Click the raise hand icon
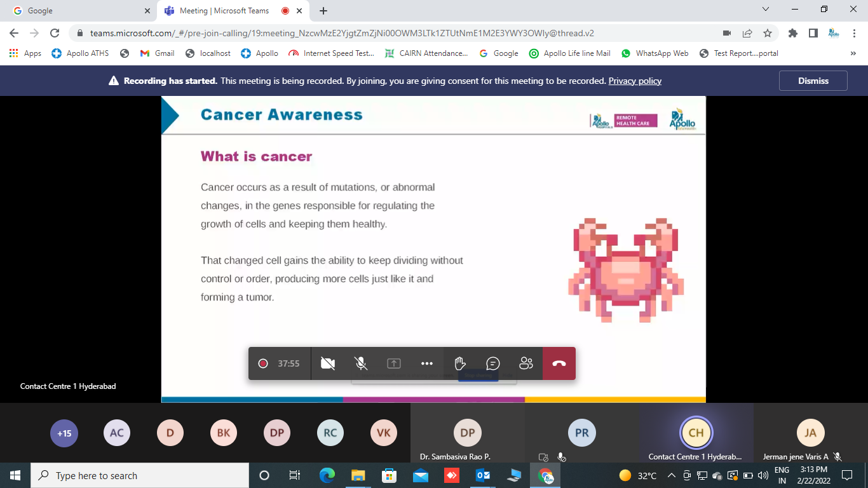The image size is (868, 488). point(460,363)
